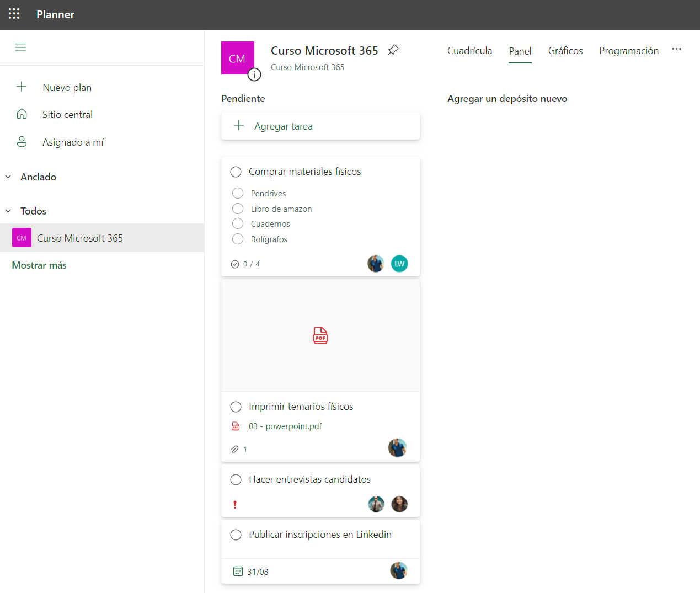
Task: Click the second avatar on Hacer entrevistas candidatos
Action: (399, 504)
